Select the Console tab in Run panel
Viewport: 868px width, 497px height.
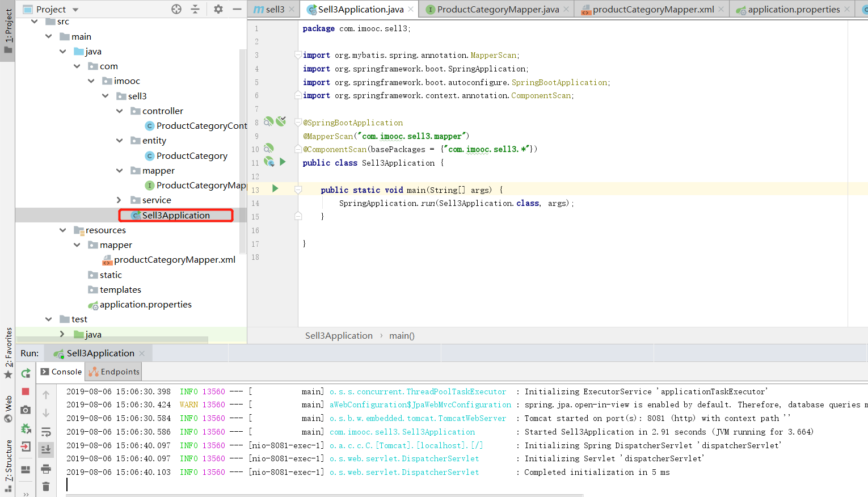61,372
